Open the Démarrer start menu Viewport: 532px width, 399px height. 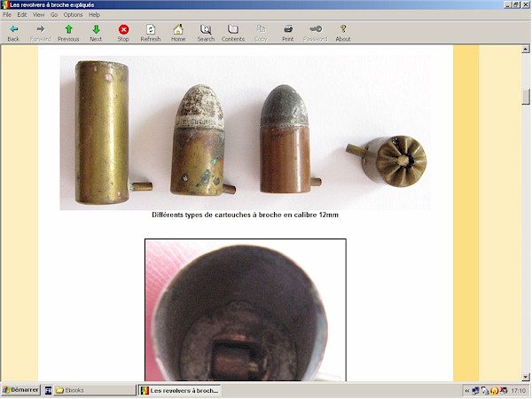(x=20, y=390)
